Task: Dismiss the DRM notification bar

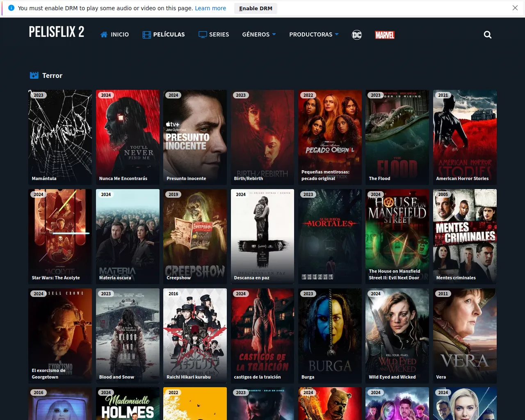Action: (515, 8)
